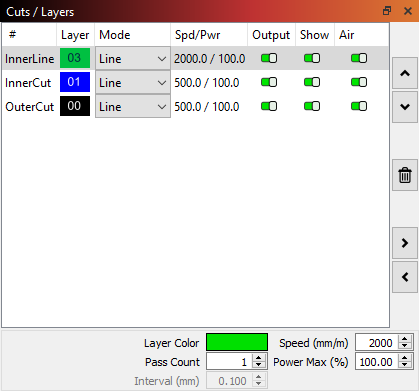Viewport: 419px width, 391px height.
Task: Toggle Output for the InnerCut layer
Action: (x=269, y=82)
